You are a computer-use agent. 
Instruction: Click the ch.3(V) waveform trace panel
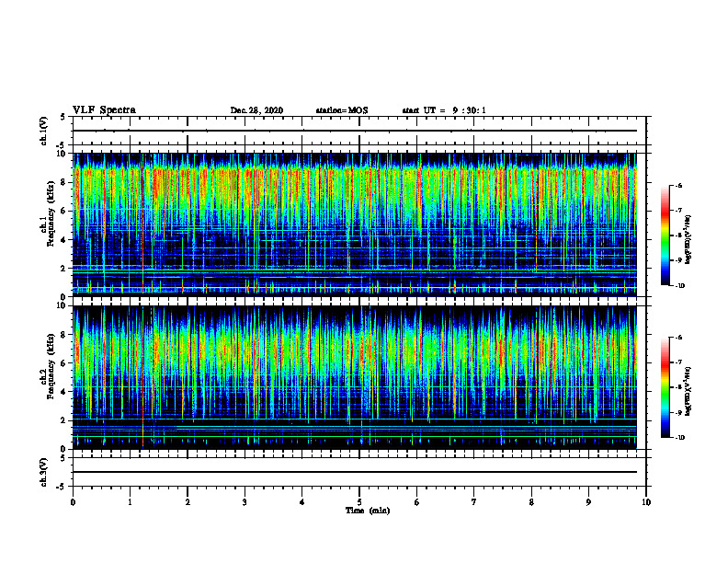pos(359,472)
